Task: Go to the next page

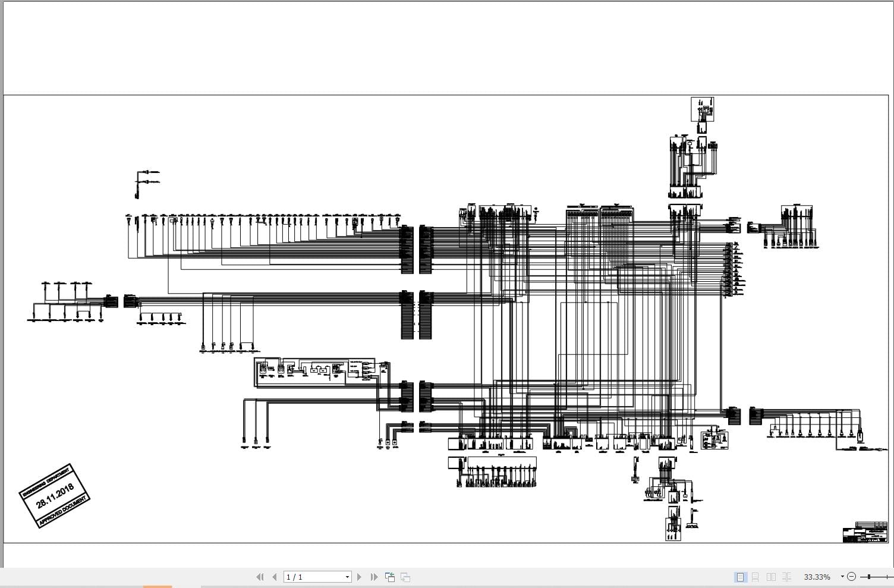Action: tap(359, 577)
